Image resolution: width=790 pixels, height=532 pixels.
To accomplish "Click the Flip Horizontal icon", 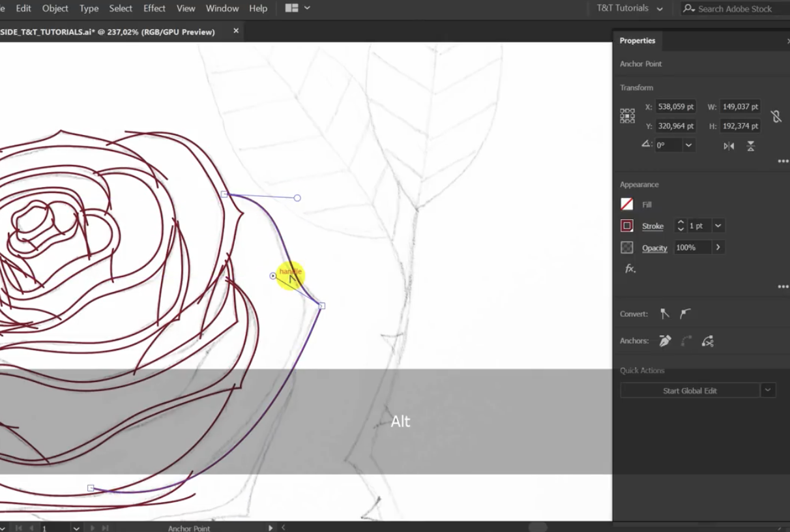I will [x=729, y=146].
